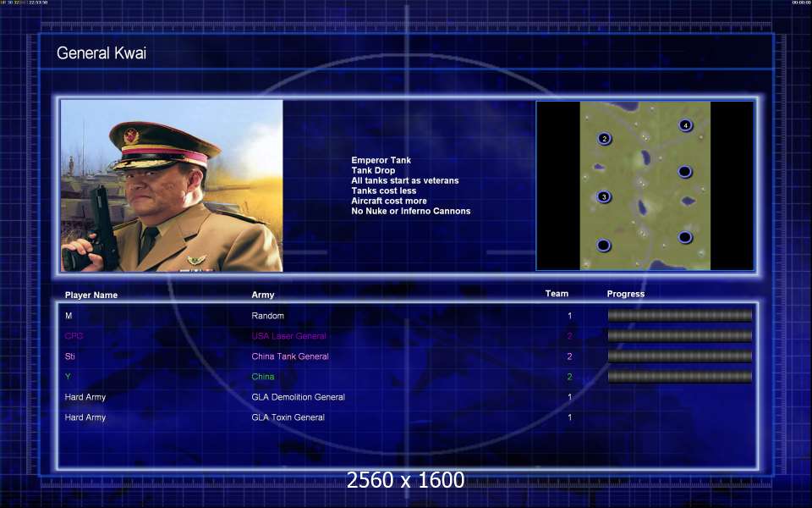Viewport: 812px width, 508px height.
Task: Click the Random army entry
Action: click(268, 316)
